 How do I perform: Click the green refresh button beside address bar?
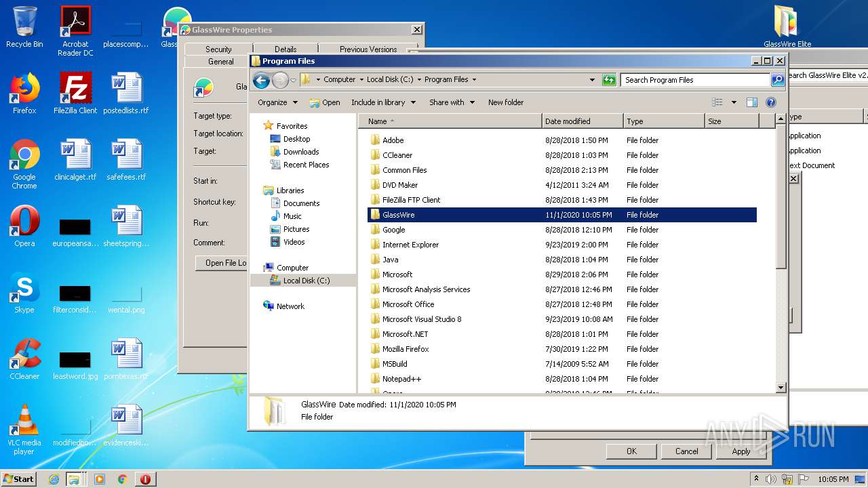tap(609, 80)
